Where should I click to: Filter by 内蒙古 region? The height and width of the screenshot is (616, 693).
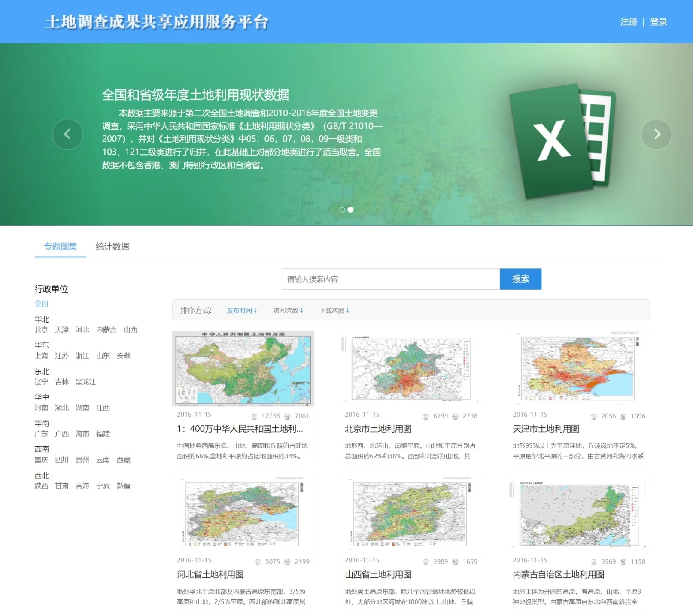pyautogui.click(x=106, y=330)
